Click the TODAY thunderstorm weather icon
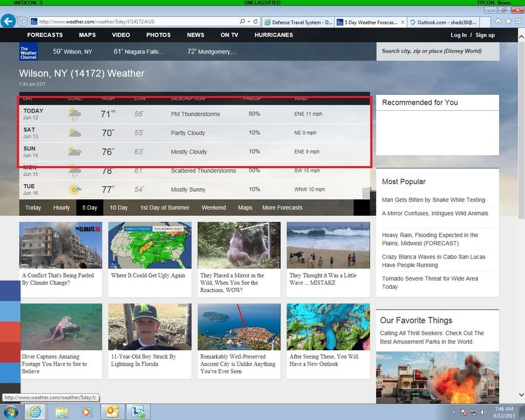Image resolution: width=525 pixels, height=420 pixels. coord(74,114)
